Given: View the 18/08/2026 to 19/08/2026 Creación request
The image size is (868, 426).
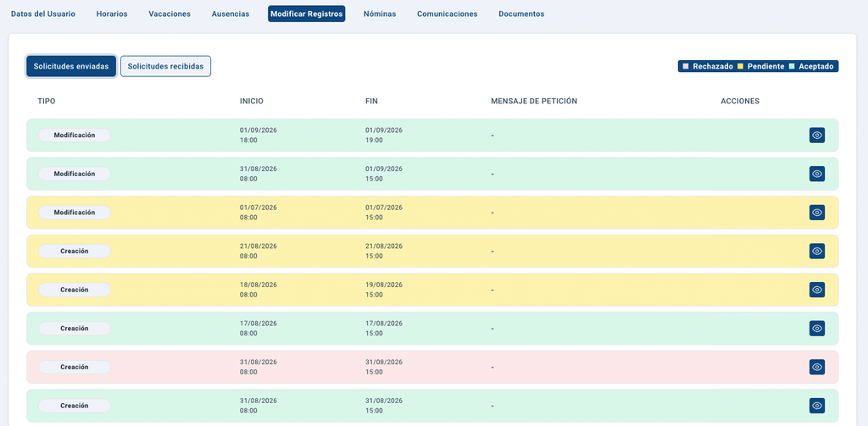Looking at the screenshot, I should click(816, 290).
